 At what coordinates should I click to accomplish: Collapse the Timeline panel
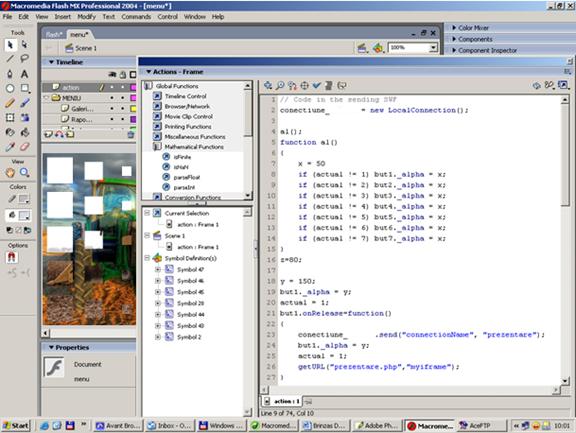pos(51,62)
